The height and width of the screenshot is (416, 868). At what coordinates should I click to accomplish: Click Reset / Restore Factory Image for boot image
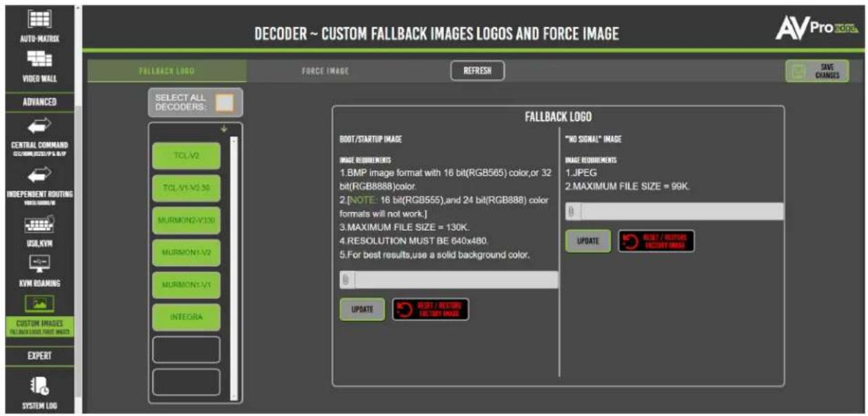(x=431, y=310)
